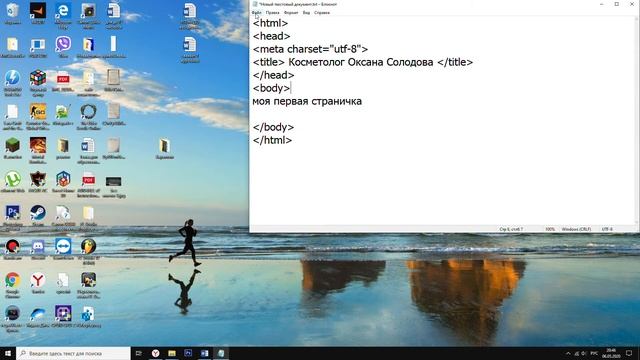Viewport: 640px width, 360px height.
Task: Open File Explorer from the taskbar
Action: point(172,353)
